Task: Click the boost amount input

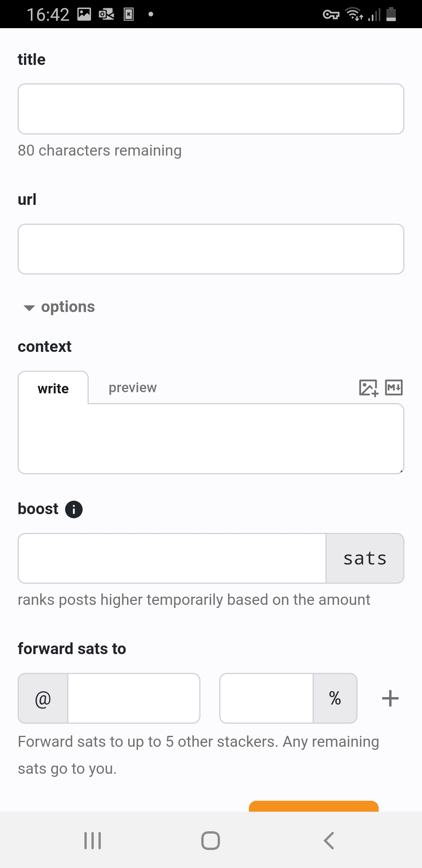Action: click(x=172, y=558)
